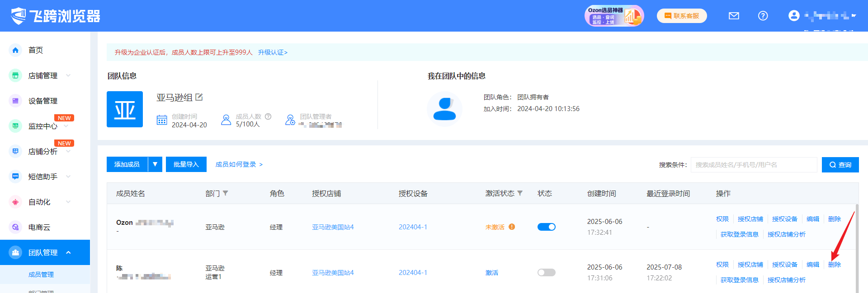Click the 激活状态 column filter icon
The height and width of the screenshot is (293, 868).
(520, 193)
